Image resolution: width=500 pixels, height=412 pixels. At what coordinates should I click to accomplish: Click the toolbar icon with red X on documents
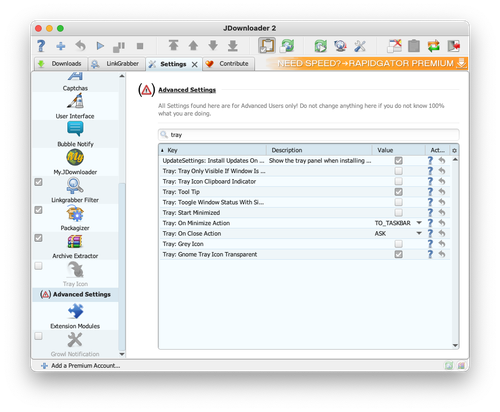click(394, 46)
